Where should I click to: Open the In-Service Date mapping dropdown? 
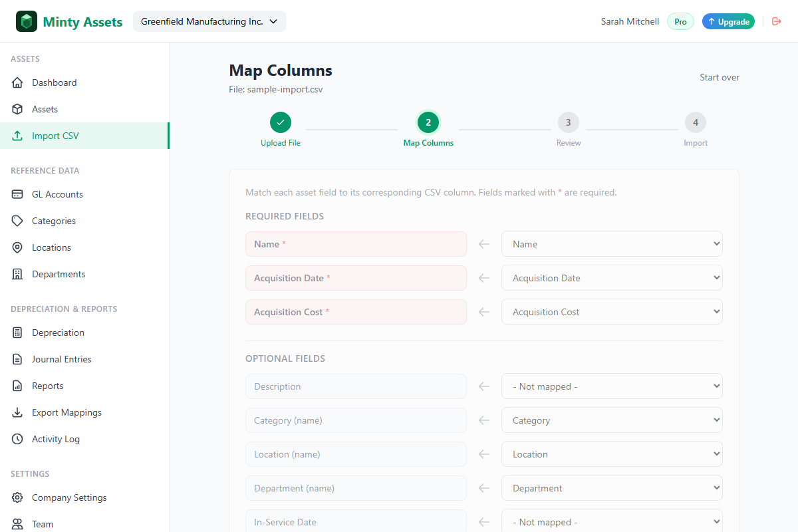point(612,522)
